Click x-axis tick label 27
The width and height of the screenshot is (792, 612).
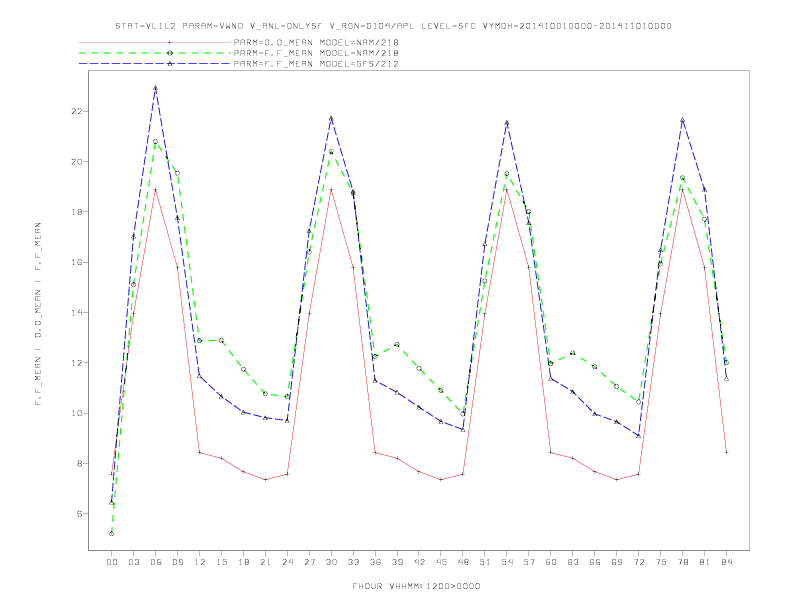pyautogui.click(x=309, y=562)
